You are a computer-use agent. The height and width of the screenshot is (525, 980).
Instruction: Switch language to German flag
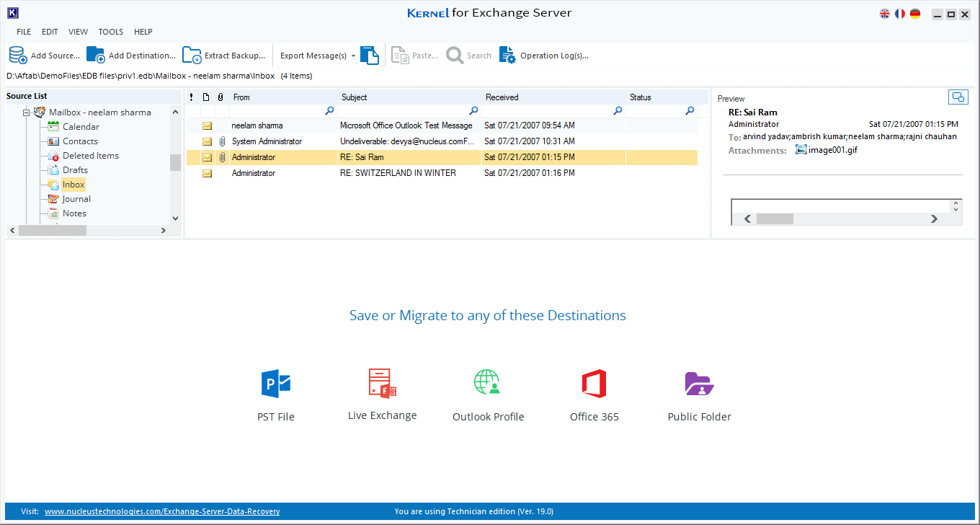pyautogui.click(x=915, y=14)
